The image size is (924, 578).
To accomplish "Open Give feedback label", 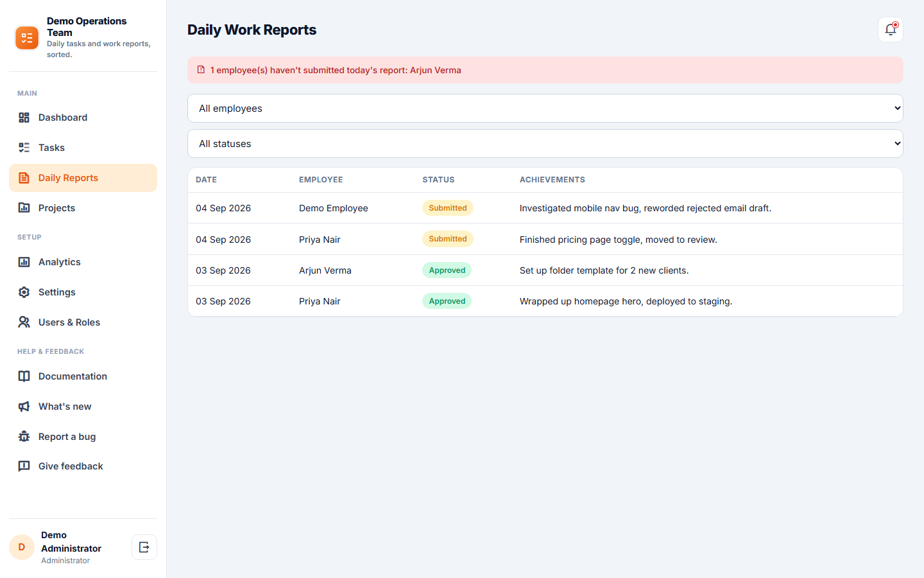I will [71, 466].
